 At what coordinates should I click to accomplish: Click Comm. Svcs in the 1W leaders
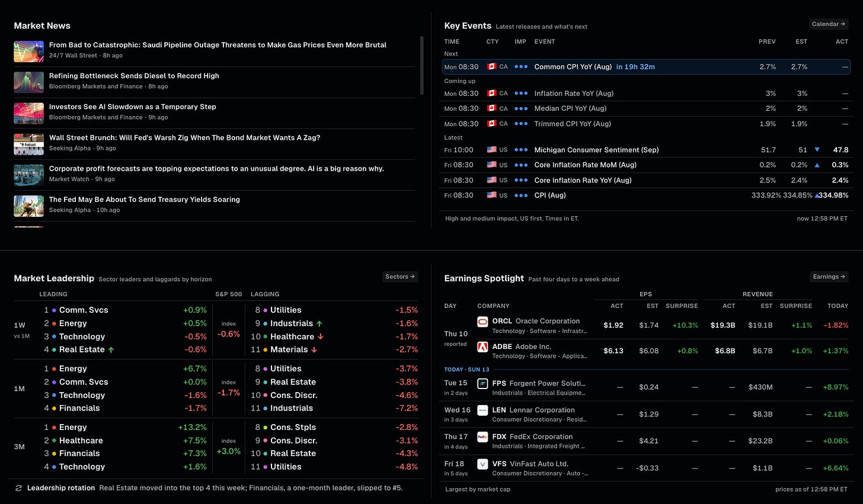pos(84,310)
